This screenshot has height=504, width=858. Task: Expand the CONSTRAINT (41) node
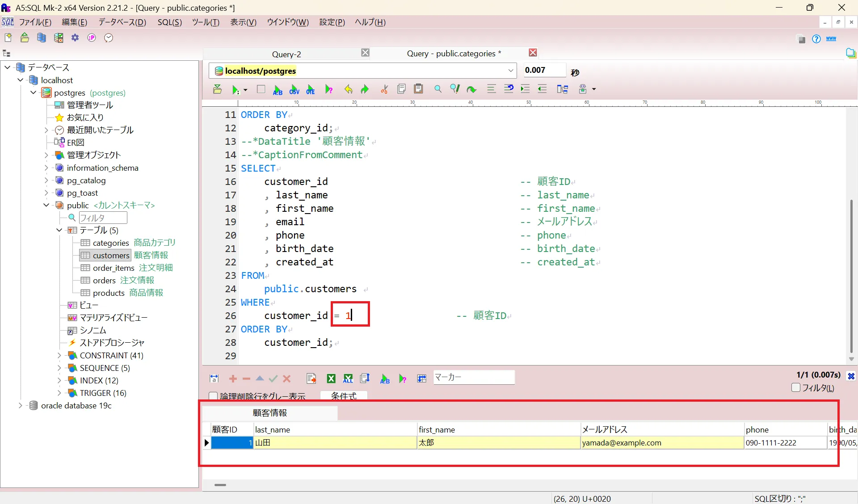click(x=59, y=355)
